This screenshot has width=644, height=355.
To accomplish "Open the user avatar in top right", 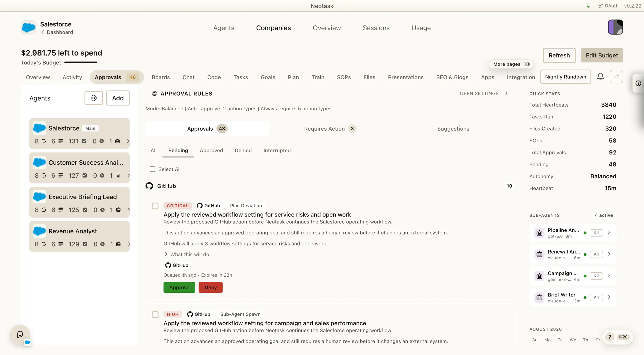I will coord(615,27).
